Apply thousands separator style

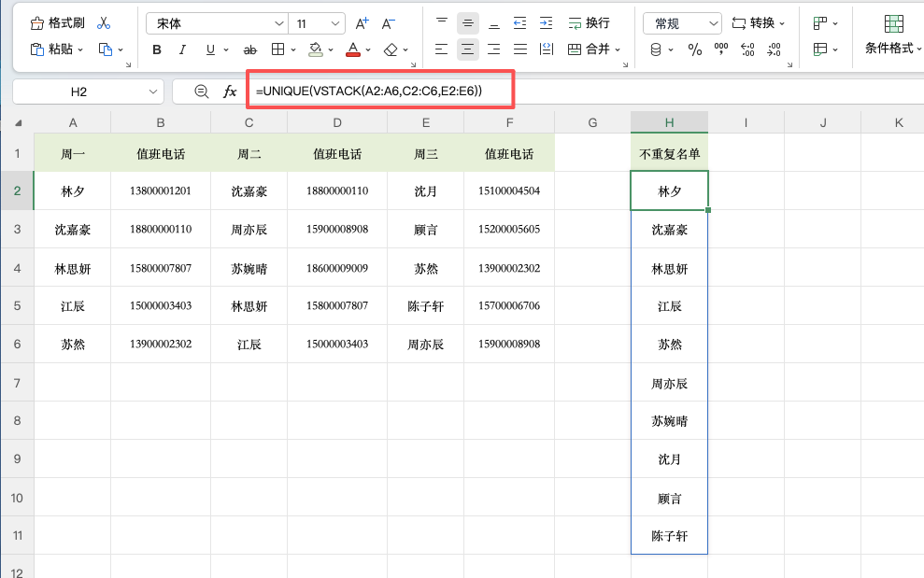pos(720,49)
